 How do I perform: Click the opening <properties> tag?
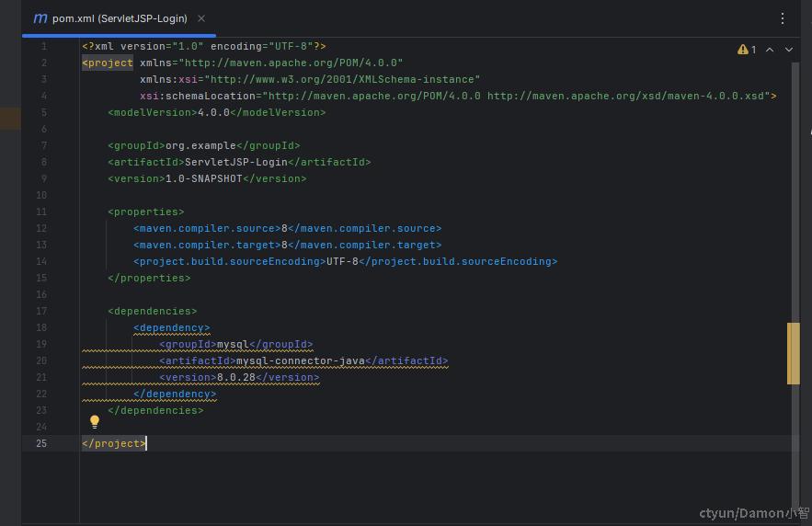pos(145,212)
